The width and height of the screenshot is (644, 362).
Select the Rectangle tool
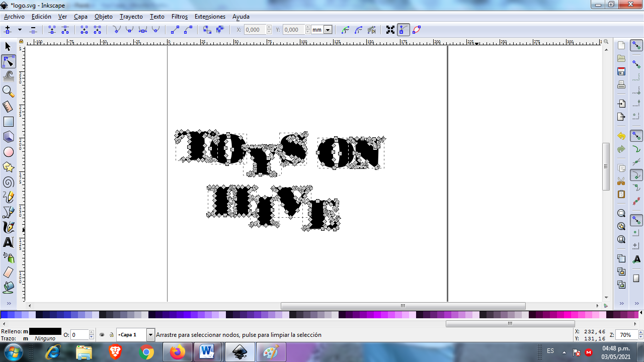point(9,122)
